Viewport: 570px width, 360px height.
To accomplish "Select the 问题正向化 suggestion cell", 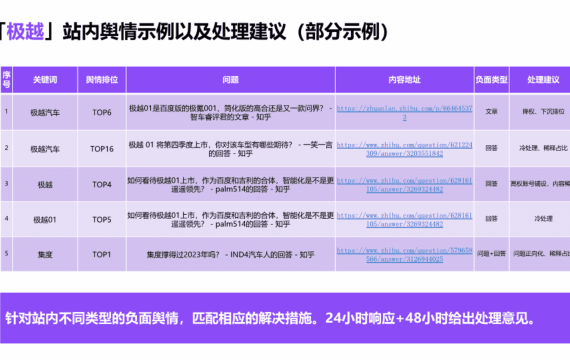I will coord(540,253).
